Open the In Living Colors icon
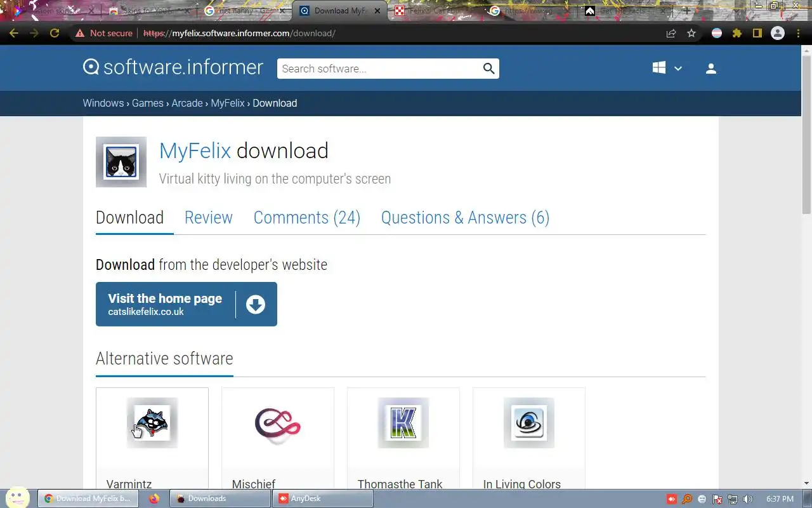The image size is (812, 508). point(529,423)
